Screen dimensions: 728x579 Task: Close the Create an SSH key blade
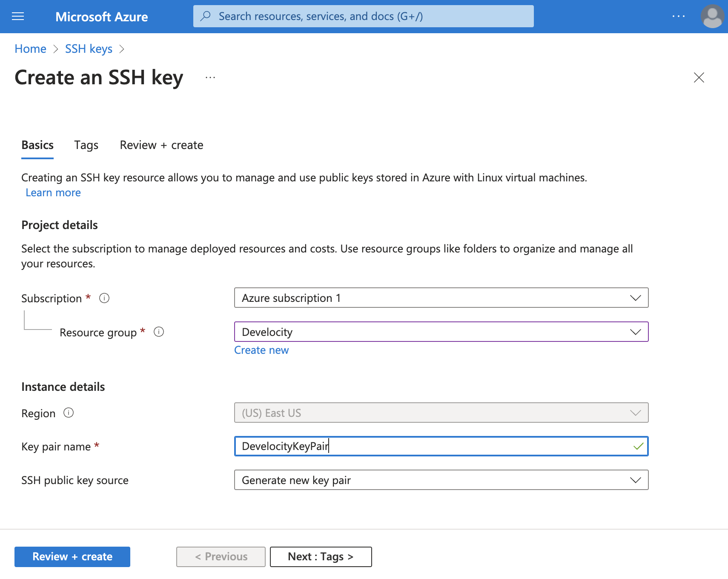699,77
